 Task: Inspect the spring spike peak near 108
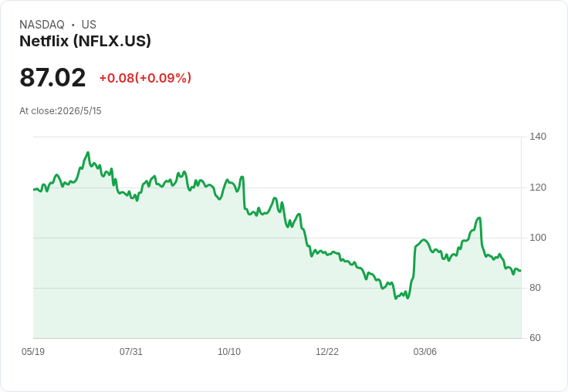click(479, 218)
